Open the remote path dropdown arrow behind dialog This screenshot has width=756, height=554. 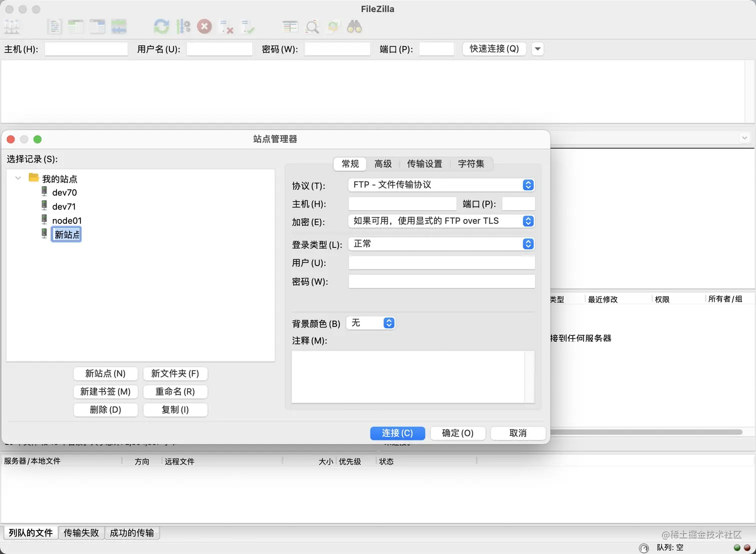(744, 138)
